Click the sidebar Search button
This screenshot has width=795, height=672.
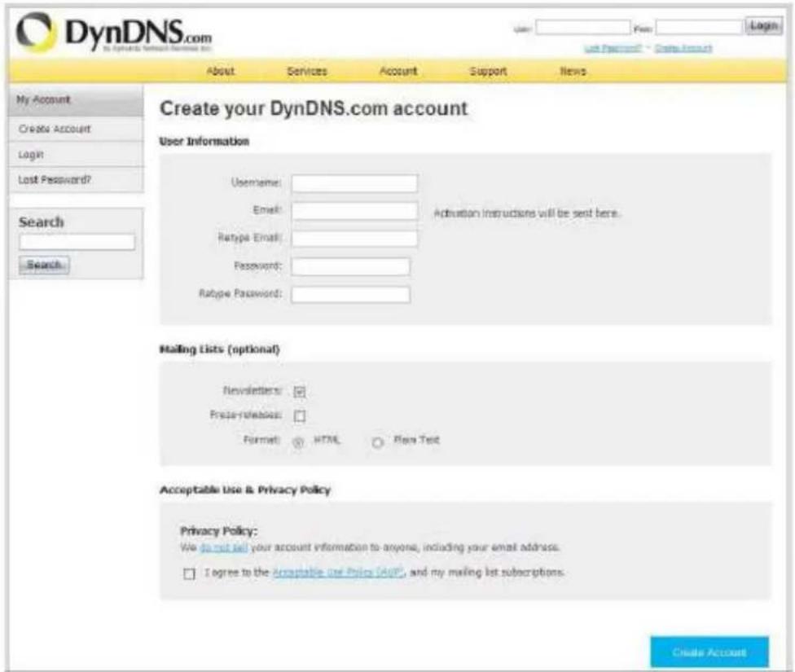(44, 265)
